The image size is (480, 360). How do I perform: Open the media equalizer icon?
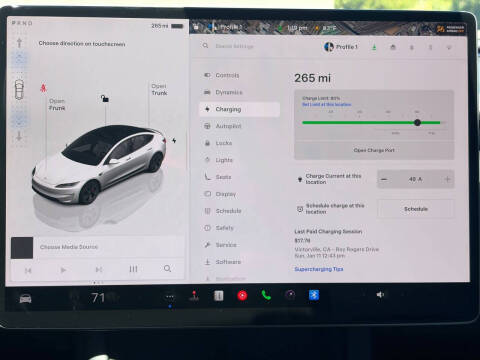tap(133, 269)
